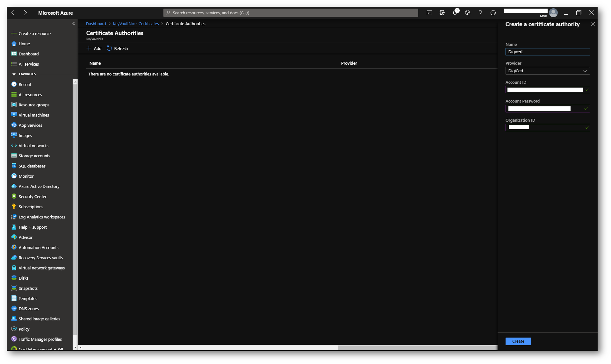The width and height of the screenshot is (611, 364).
Task: Click the Recovery Services vaults icon
Action: tap(14, 258)
